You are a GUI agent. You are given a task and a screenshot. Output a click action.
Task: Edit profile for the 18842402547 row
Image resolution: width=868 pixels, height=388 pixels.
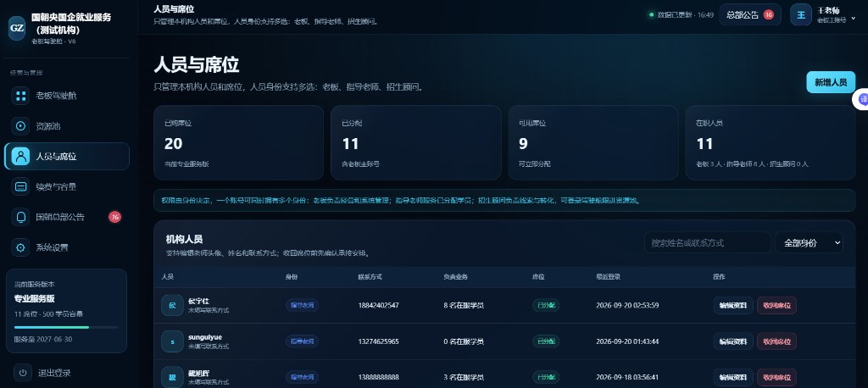click(733, 306)
